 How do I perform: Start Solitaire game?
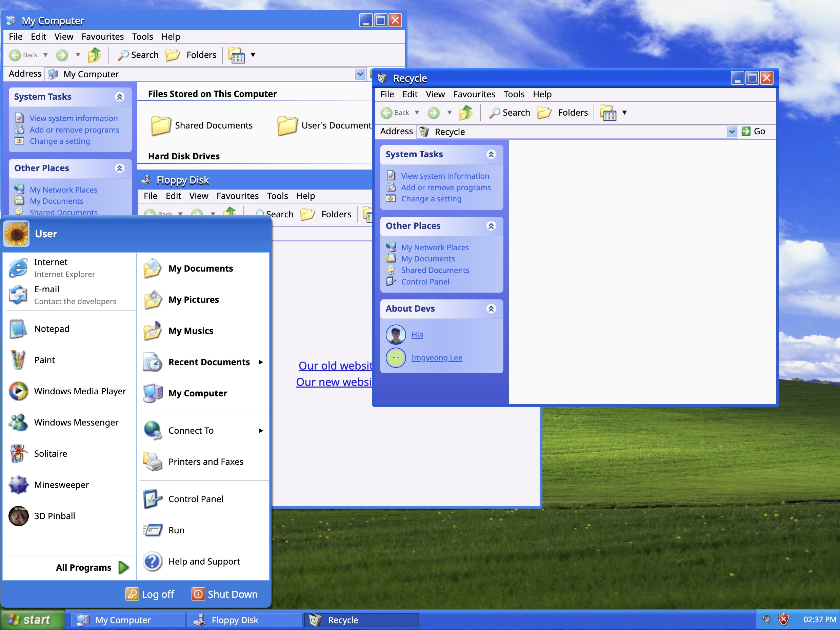69,453
